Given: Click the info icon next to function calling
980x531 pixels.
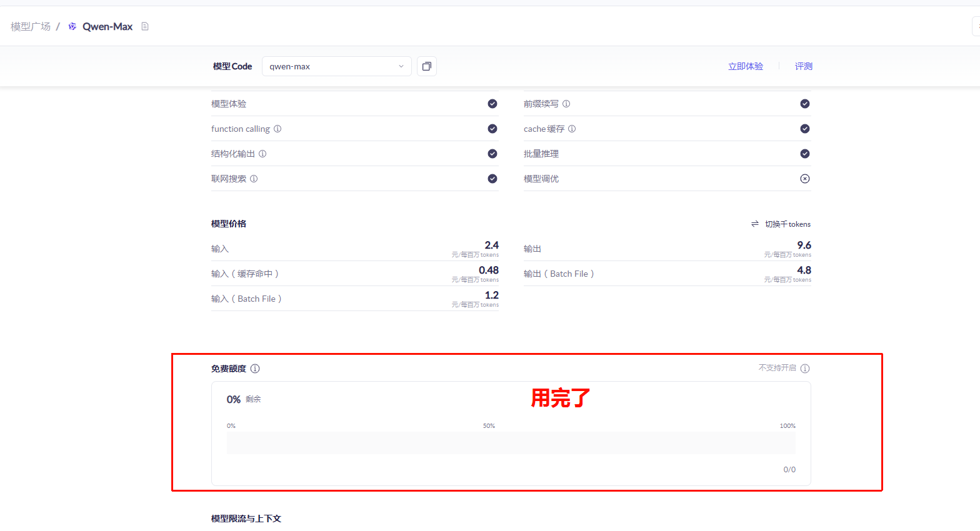Looking at the screenshot, I should pos(277,129).
